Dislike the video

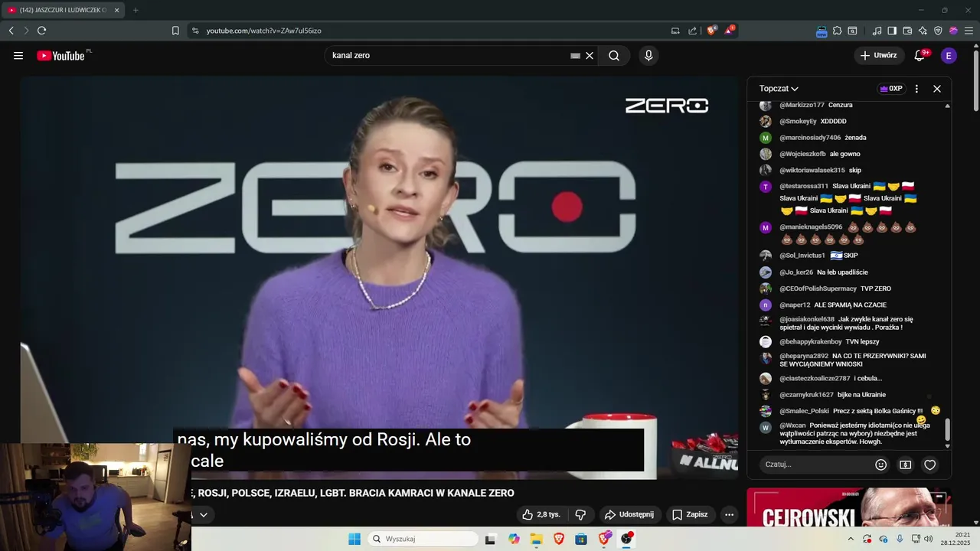[581, 515]
